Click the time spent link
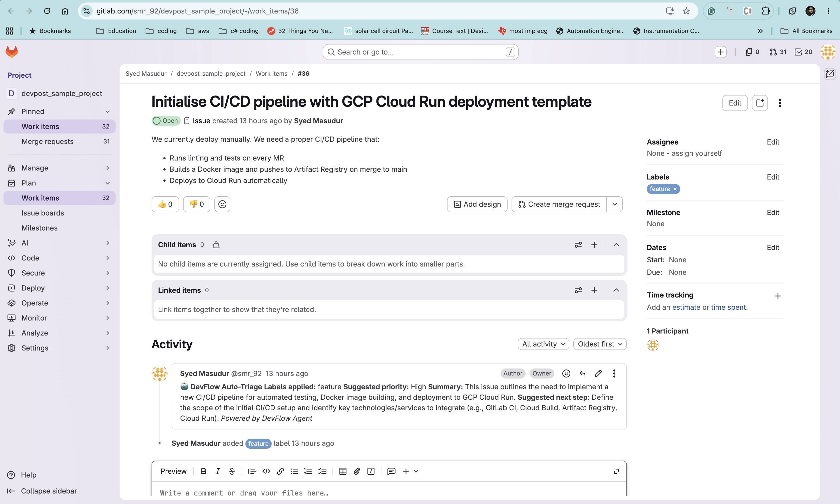Screen dimensions: 840x504 (x=728, y=307)
